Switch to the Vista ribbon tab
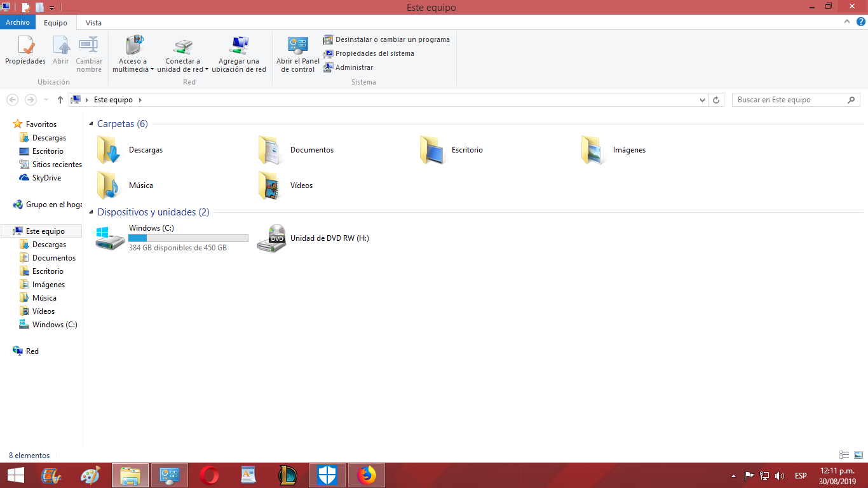 (x=93, y=22)
